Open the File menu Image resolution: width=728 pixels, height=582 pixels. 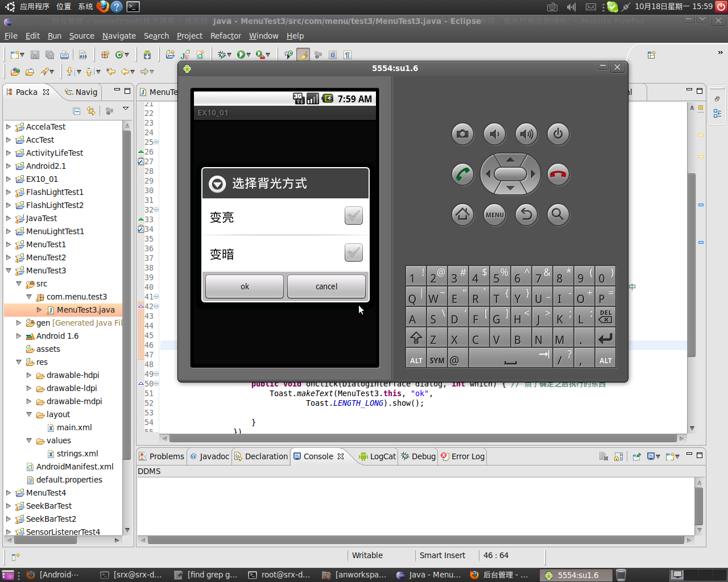click(11, 36)
